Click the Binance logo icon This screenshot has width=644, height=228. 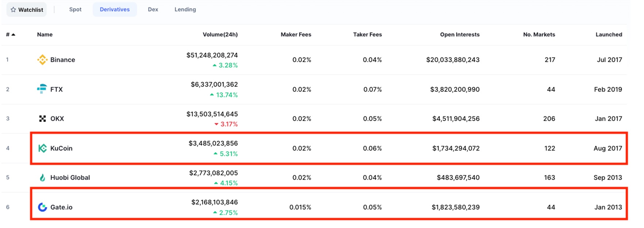tap(42, 60)
